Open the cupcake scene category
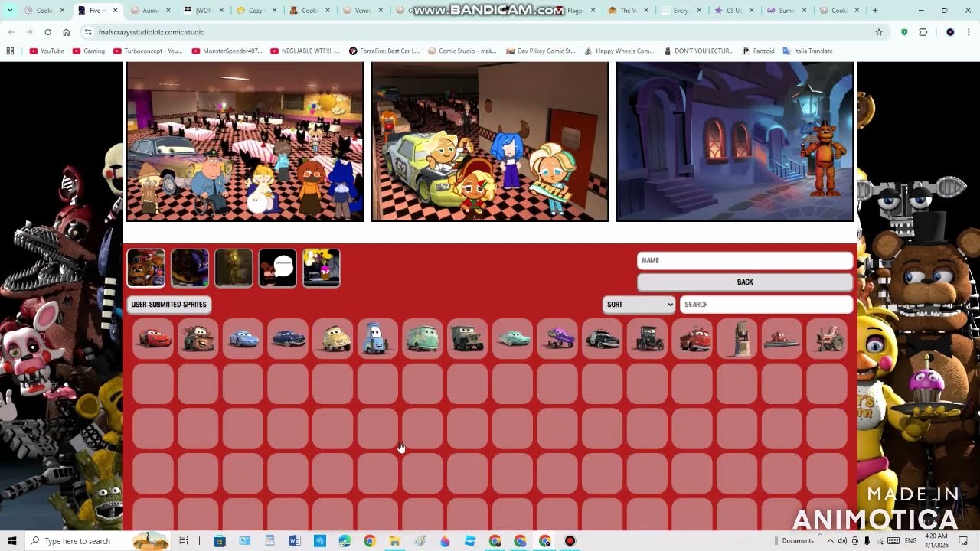The height and width of the screenshot is (551, 980). pyautogui.click(x=322, y=268)
